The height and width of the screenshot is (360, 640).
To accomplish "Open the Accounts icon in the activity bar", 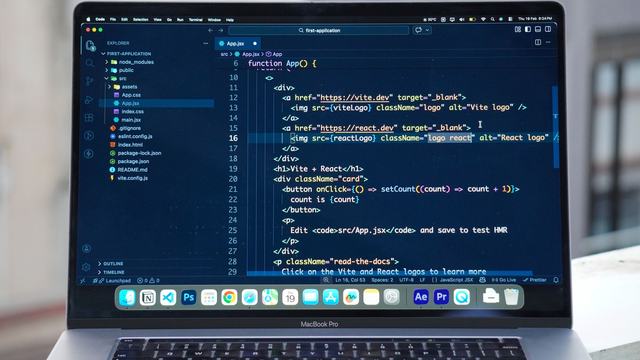I will (x=87, y=249).
